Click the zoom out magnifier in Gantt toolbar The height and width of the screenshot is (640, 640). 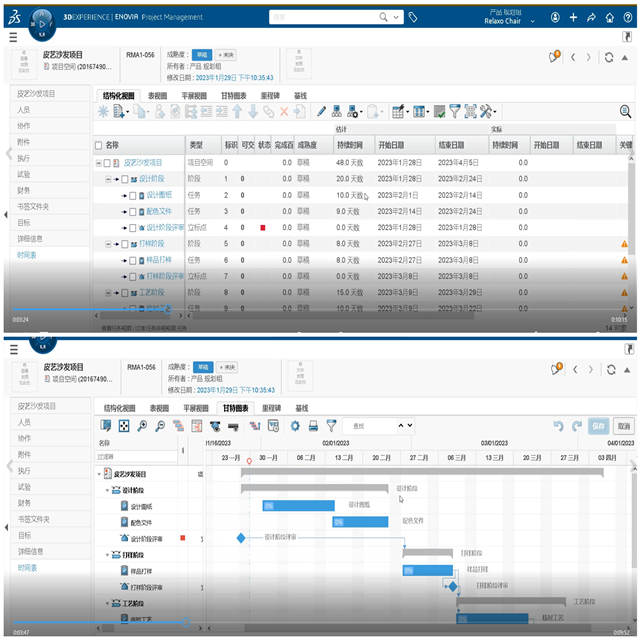pos(160,426)
